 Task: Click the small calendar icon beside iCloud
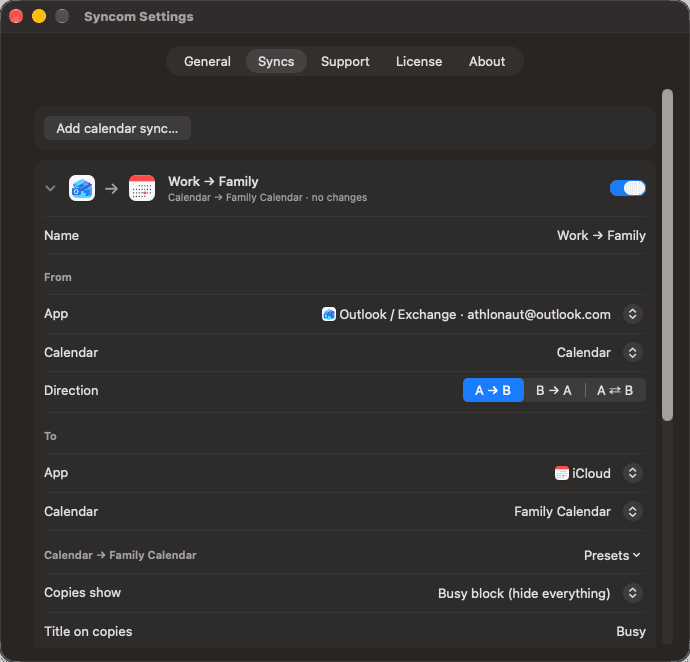(562, 473)
